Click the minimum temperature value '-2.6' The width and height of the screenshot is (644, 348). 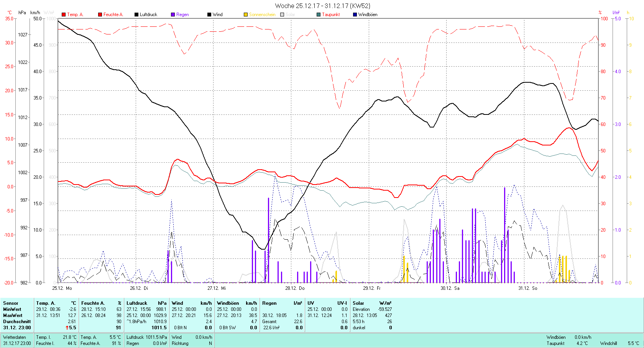72,309
